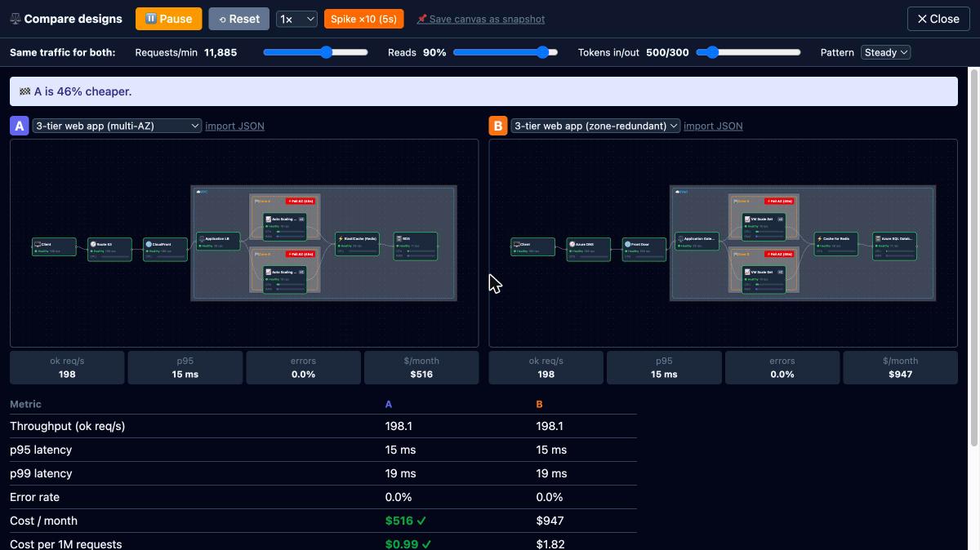Select Zone B's Auto Scaling node in design A
980x550 pixels.
tap(285, 280)
